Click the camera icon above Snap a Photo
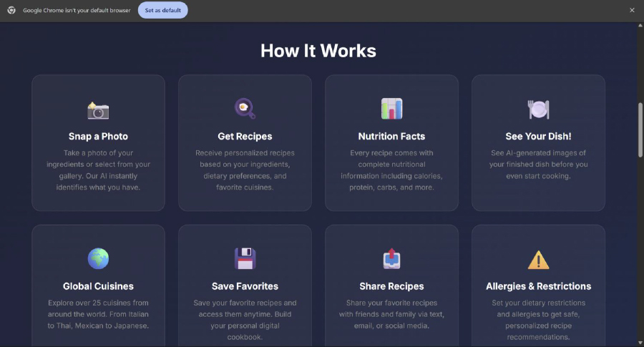This screenshot has width=644, height=347. 98,110
